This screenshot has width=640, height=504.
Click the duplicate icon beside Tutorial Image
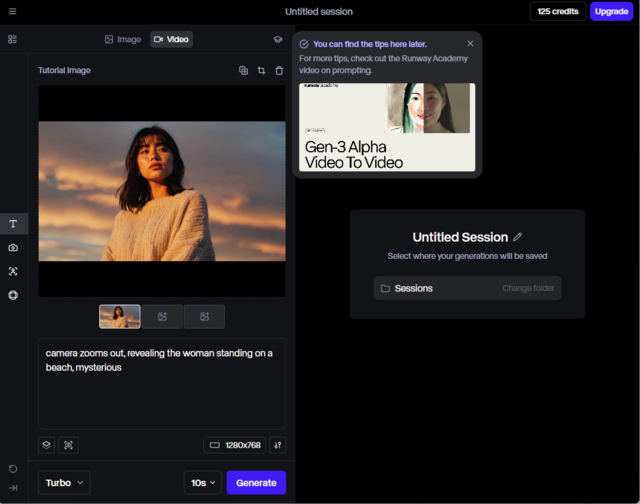pyautogui.click(x=243, y=71)
